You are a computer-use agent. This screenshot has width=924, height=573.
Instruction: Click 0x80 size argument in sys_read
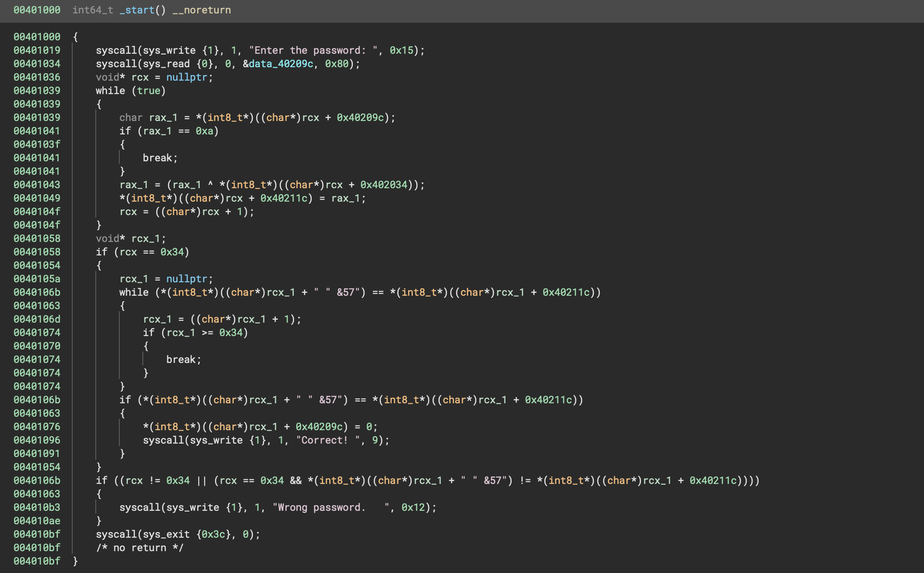337,64
